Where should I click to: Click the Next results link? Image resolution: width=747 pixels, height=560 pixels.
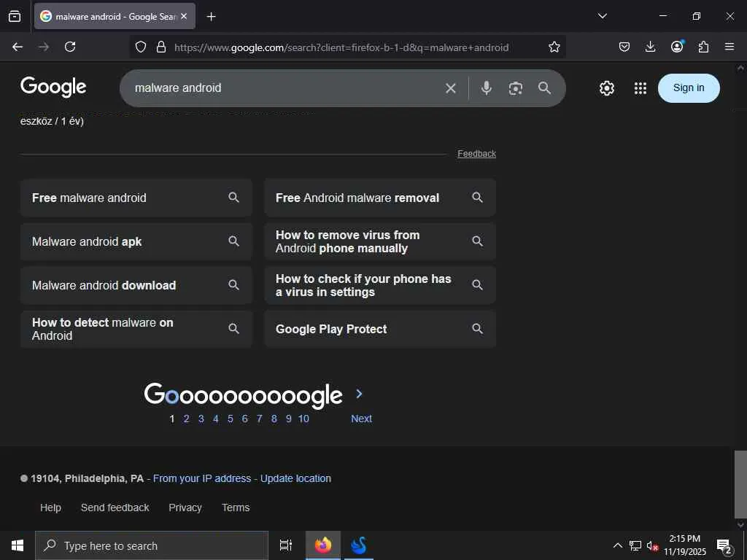[x=362, y=419]
